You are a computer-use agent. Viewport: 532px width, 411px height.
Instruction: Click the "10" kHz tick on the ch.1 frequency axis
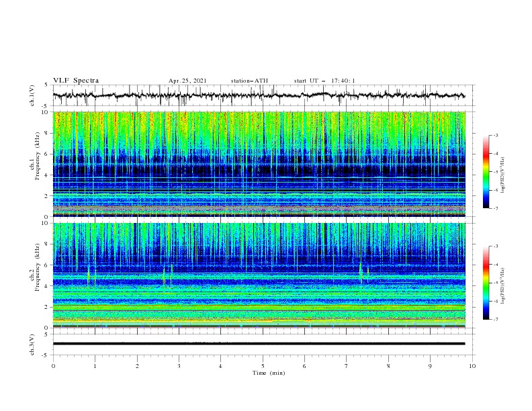[46, 112]
